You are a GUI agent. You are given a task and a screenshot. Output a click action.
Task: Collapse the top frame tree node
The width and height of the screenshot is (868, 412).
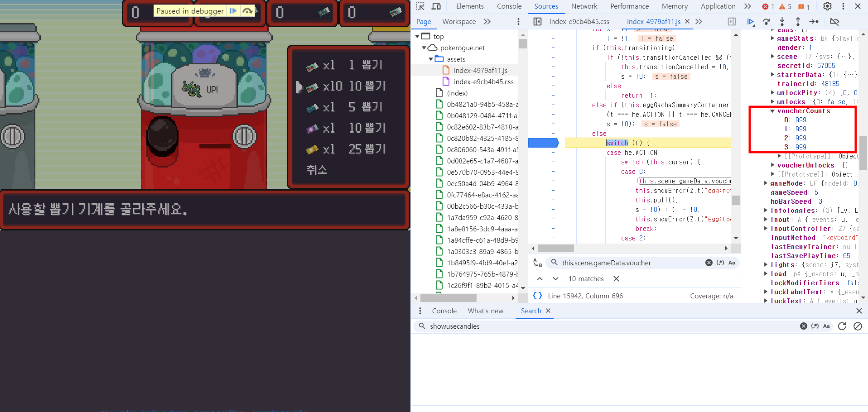pos(417,36)
